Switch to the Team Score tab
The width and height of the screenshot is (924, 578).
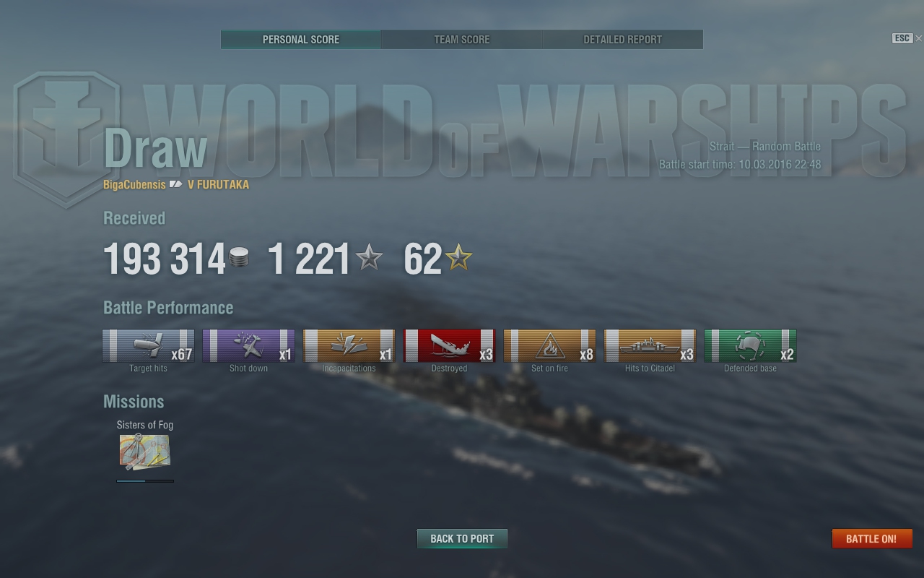(x=462, y=40)
